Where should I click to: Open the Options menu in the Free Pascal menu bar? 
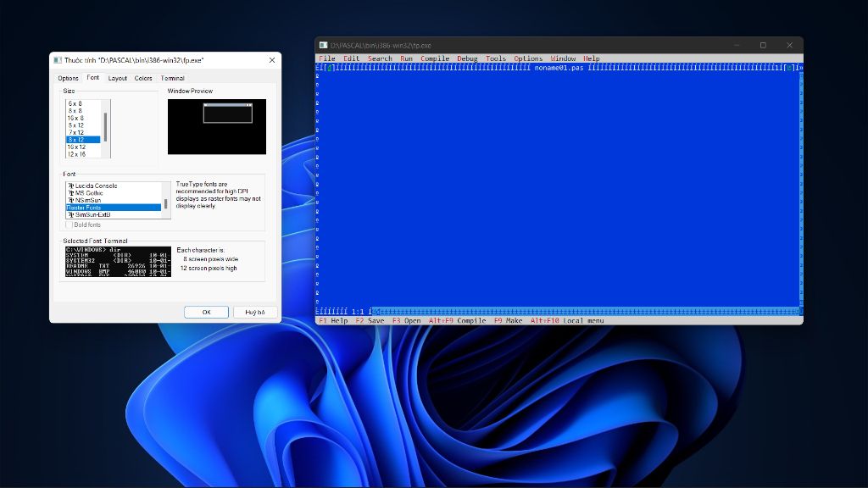click(x=528, y=58)
